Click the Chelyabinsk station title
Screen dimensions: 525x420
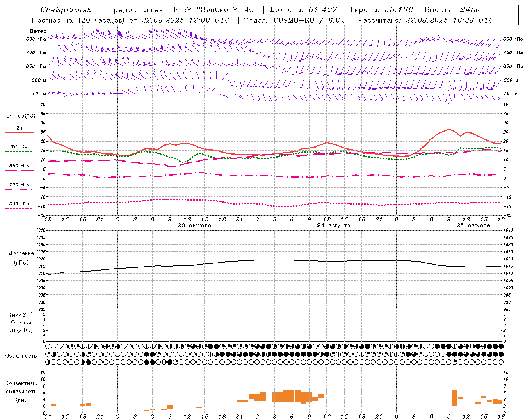pyautogui.click(x=66, y=10)
